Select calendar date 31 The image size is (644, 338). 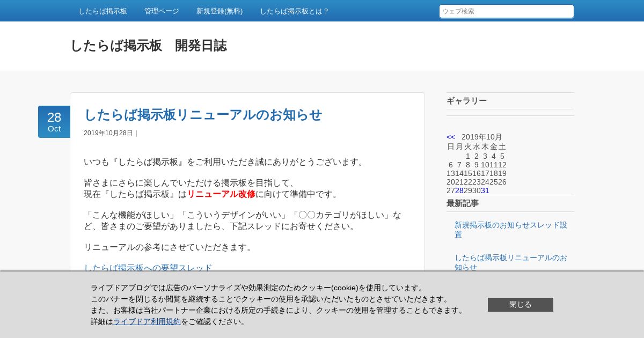point(485,190)
